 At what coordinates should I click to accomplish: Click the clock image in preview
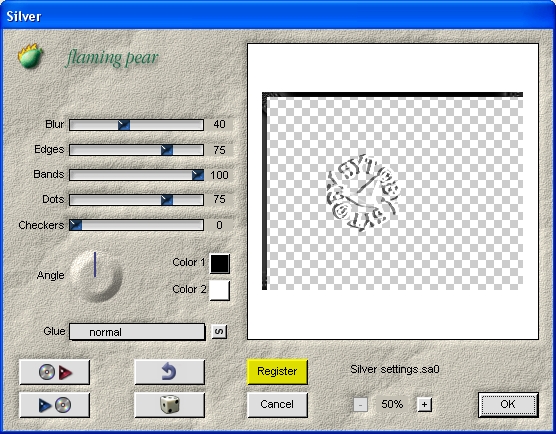click(x=363, y=193)
